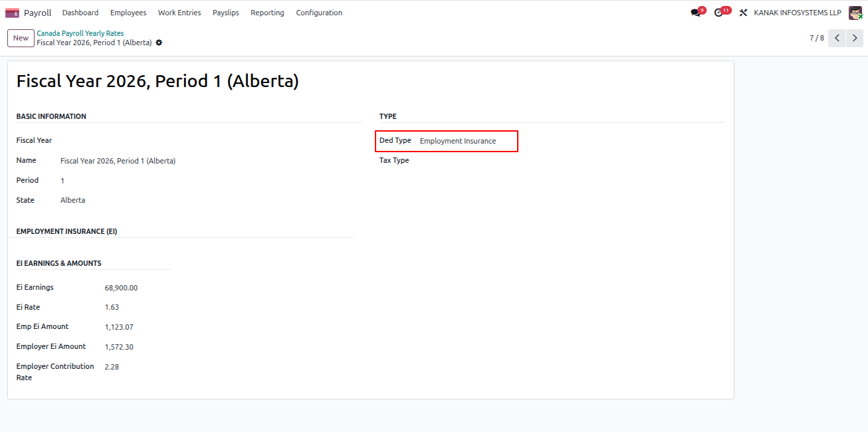868x432 pixels.
Task: Click the Ei Earnings label
Action: [35, 287]
